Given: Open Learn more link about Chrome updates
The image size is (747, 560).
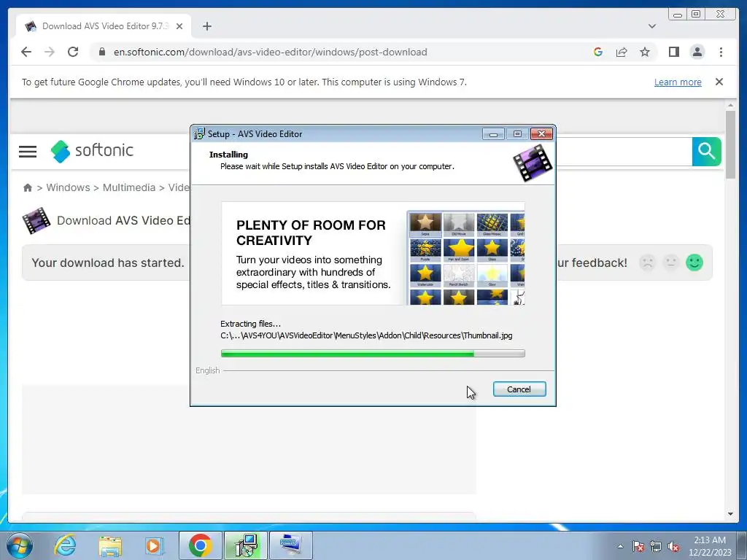Looking at the screenshot, I should click(x=678, y=82).
